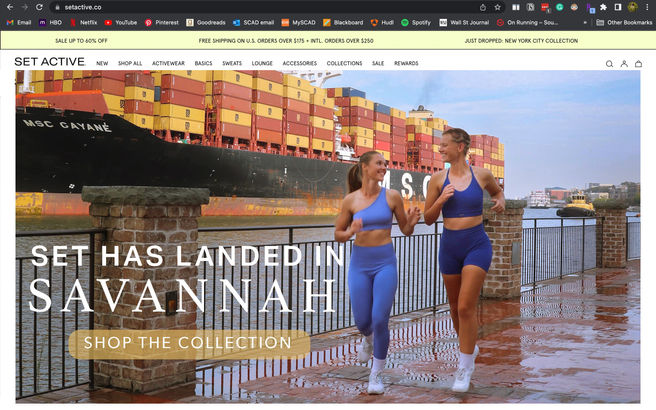Screen dimensions: 656x410
Task: Open the New York City Collection announcement
Action: tap(521, 41)
